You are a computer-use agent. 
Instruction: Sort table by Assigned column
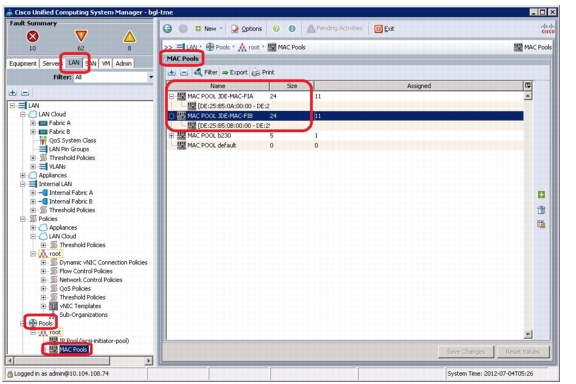419,86
